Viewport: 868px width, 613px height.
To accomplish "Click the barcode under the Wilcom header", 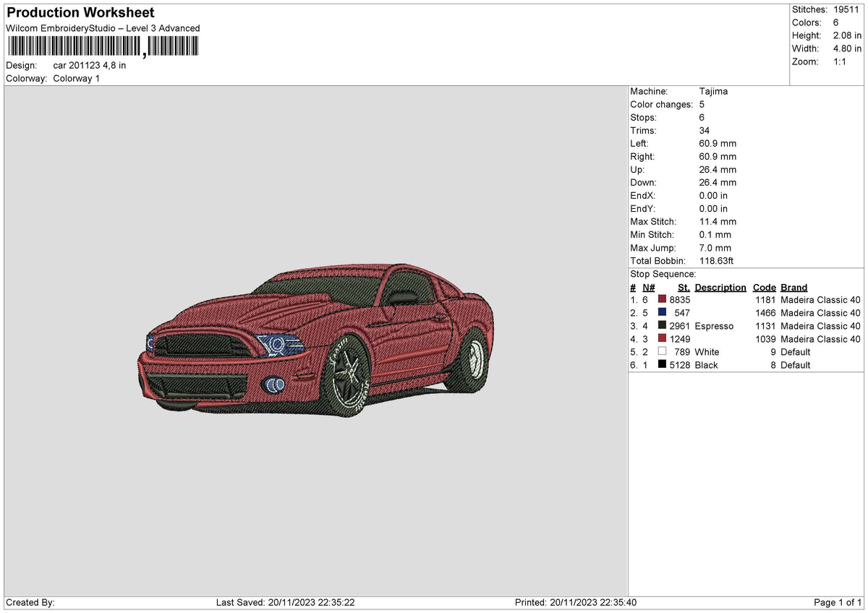I will 102,47.
